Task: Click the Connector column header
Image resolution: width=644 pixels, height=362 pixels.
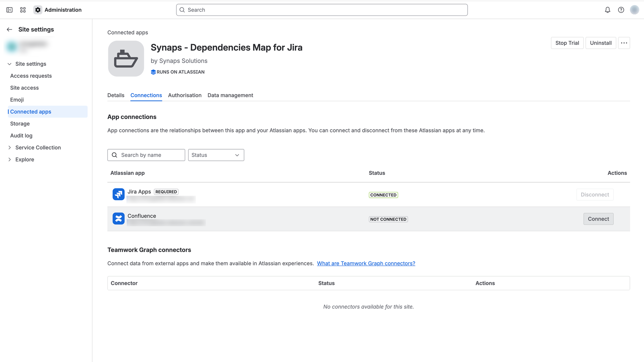Action: (124, 283)
